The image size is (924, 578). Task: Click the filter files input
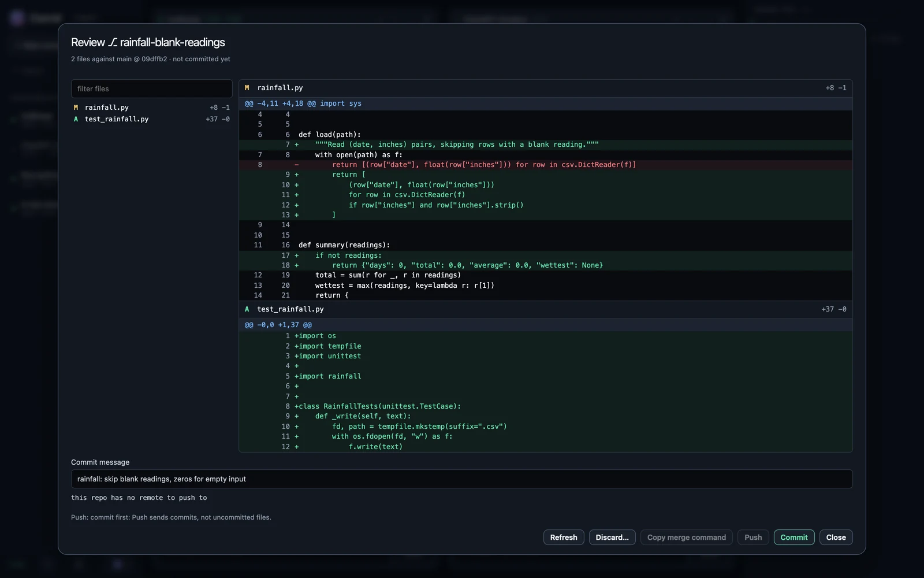click(151, 88)
